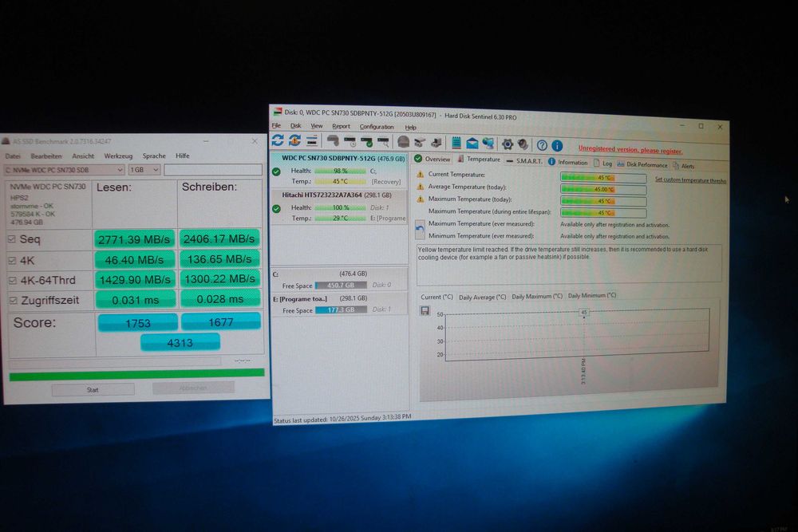The image size is (798, 532).
Task: Click the green progress bar in AS SSD
Action: (x=137, y=374)
